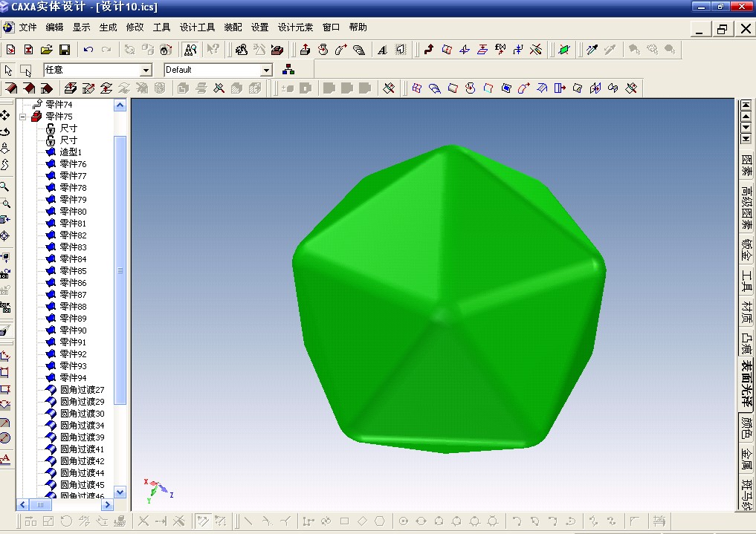Undo the last action

(88, 49)
